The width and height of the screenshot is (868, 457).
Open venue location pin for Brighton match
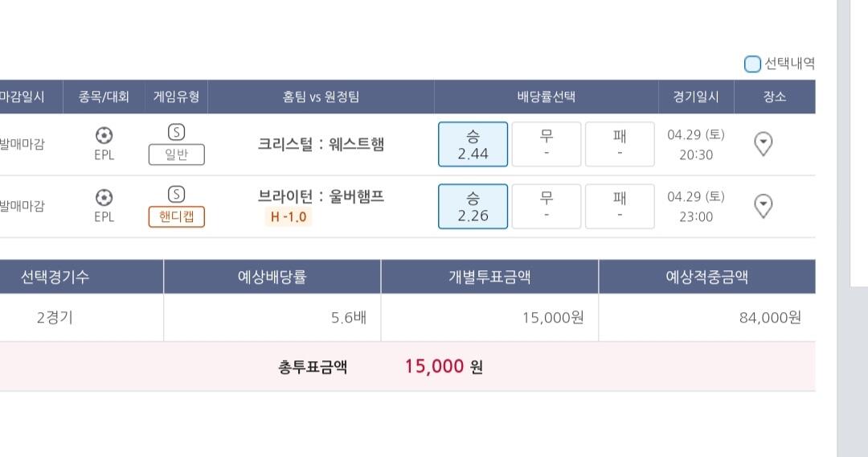coord(764,206)
